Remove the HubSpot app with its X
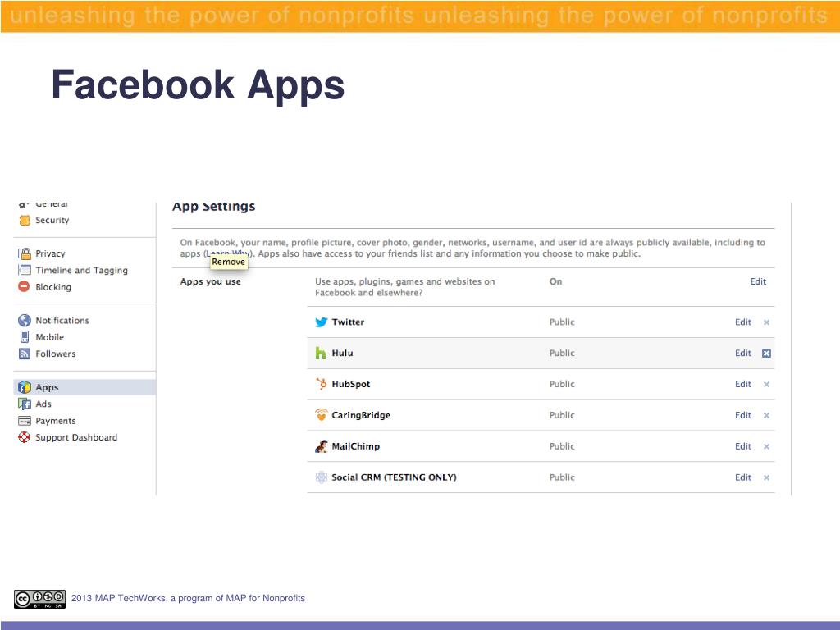The image size is (840, 630). (x=767, y=385)
